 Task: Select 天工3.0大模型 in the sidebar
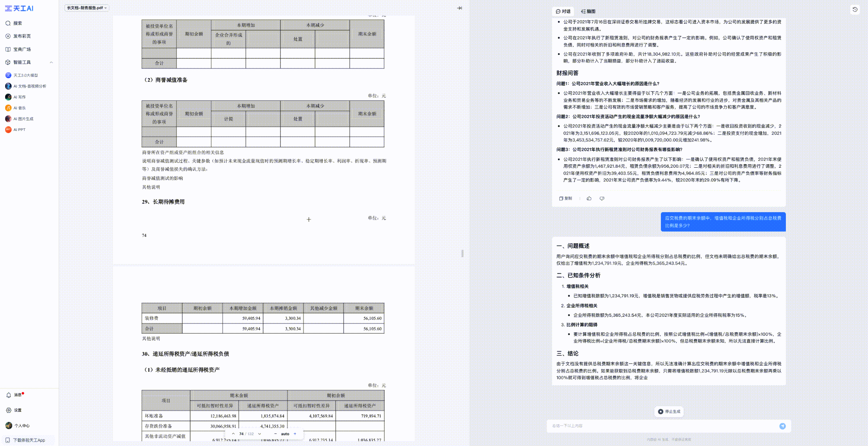(x=26, y=75)
